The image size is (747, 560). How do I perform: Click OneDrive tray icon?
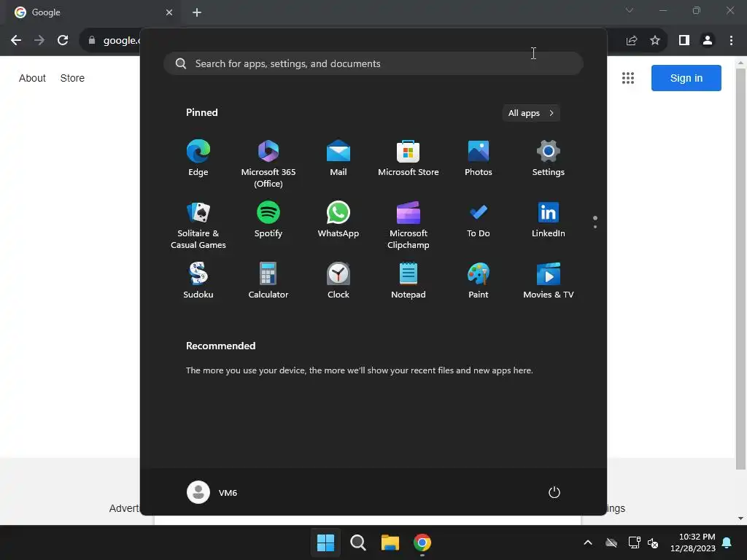[611, 542]
